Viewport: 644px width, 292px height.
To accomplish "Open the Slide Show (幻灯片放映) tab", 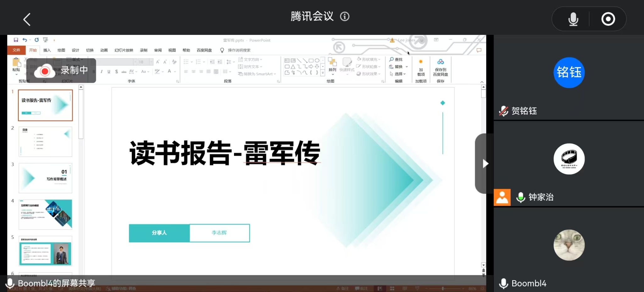I will [124, 50].
